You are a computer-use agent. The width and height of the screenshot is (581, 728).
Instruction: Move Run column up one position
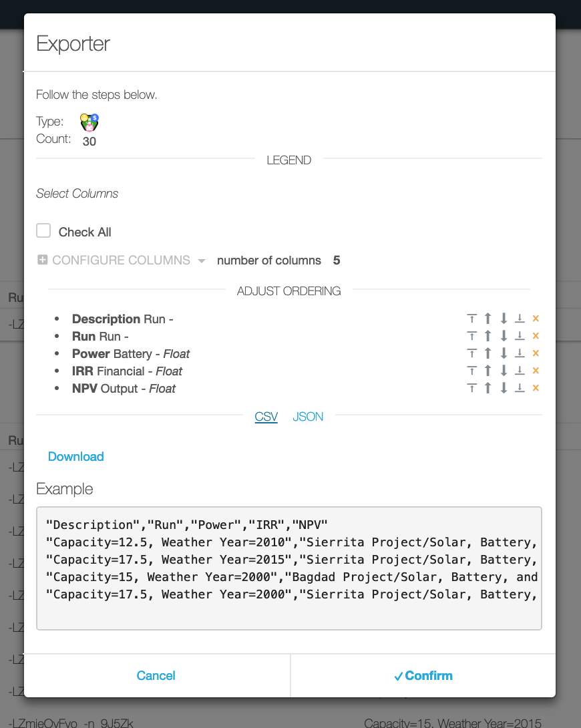click(488, 336)
